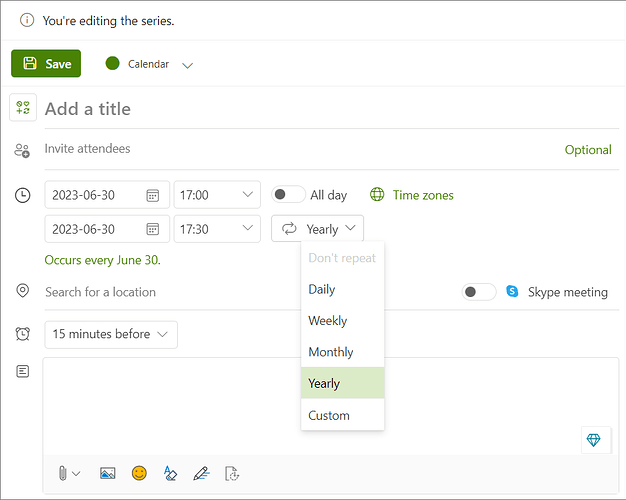The width and height of the screenshot is (626, 500).
Task: Open the Time zones link
Action: 423,195
